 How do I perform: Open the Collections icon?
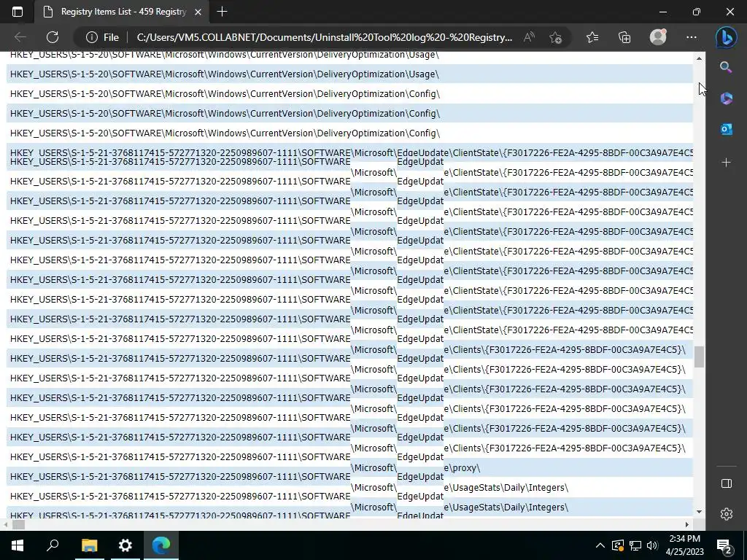624,37
